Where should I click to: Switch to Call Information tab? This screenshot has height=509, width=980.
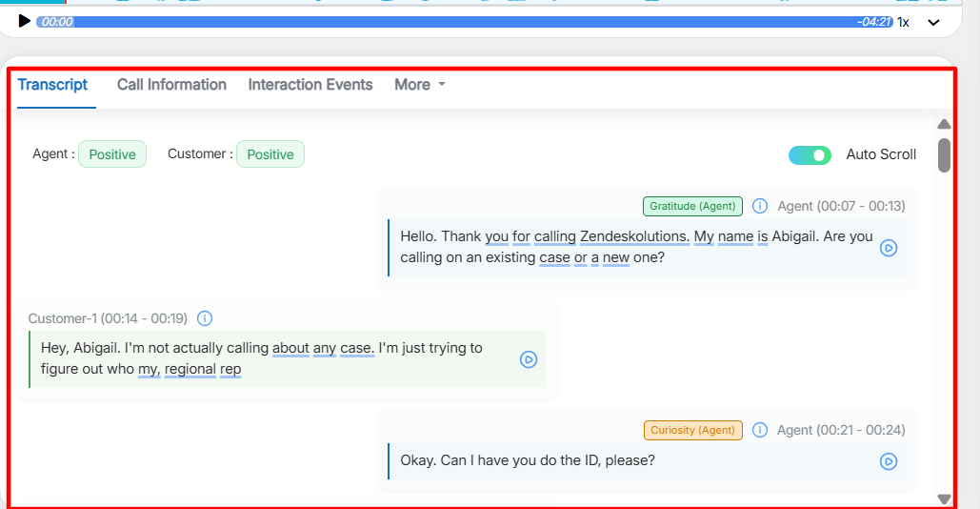[x=171, y=85]
